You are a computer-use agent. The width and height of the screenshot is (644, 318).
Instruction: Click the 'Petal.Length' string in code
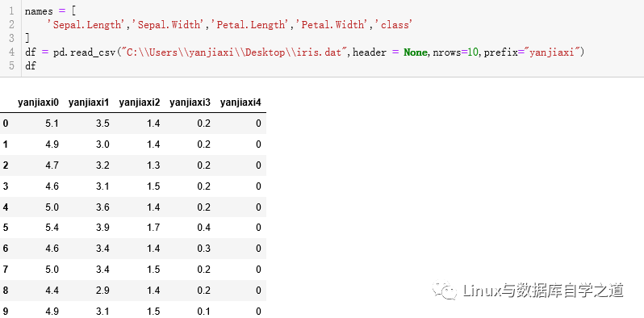click(x=250, y=25)
